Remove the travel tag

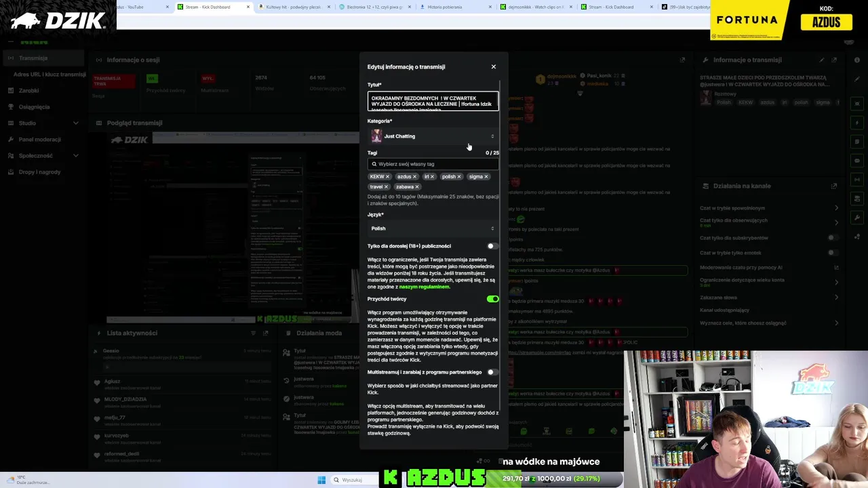pyautogui.click(x=386, y=187)
